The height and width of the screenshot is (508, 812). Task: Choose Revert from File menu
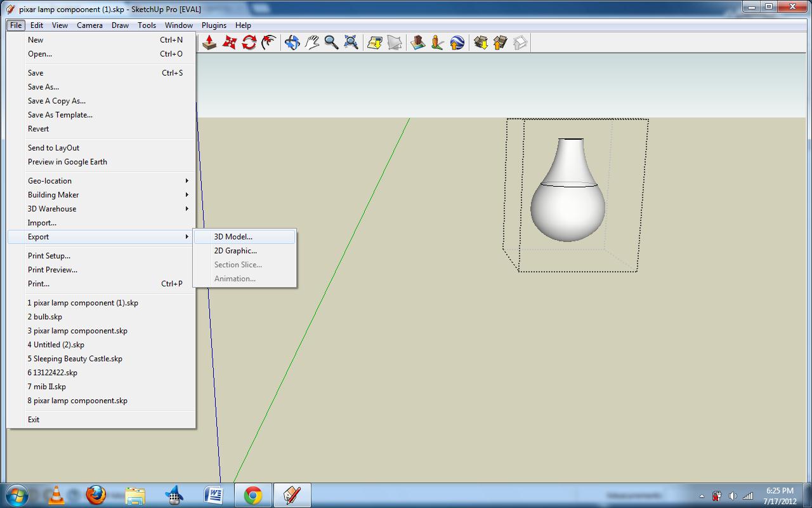(101, 129)
